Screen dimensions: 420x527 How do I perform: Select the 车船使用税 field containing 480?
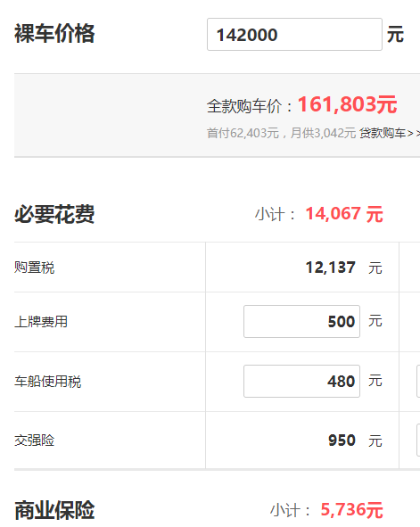(301, 381)
